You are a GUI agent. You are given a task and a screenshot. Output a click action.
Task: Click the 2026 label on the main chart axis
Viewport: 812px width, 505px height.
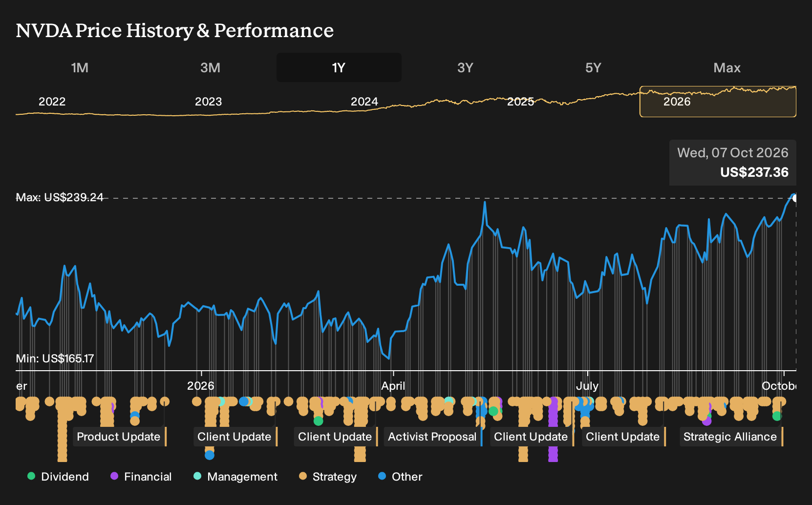point(201,386)
